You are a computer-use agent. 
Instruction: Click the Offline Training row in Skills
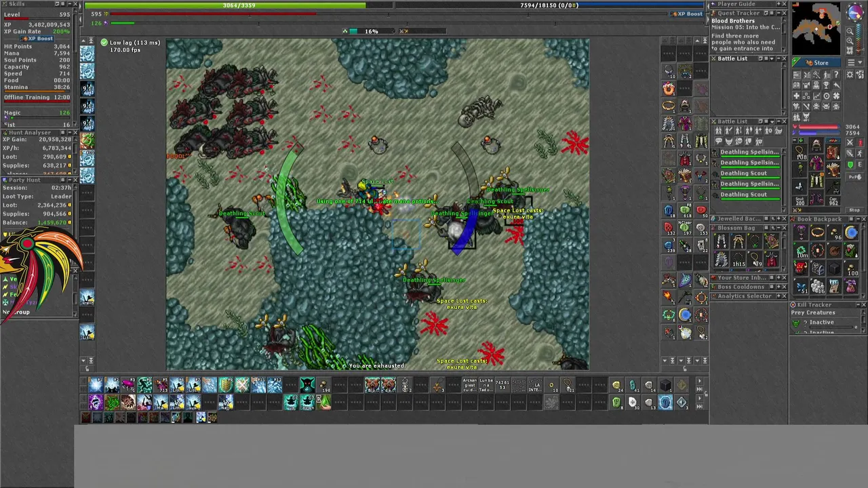point(37,97)
